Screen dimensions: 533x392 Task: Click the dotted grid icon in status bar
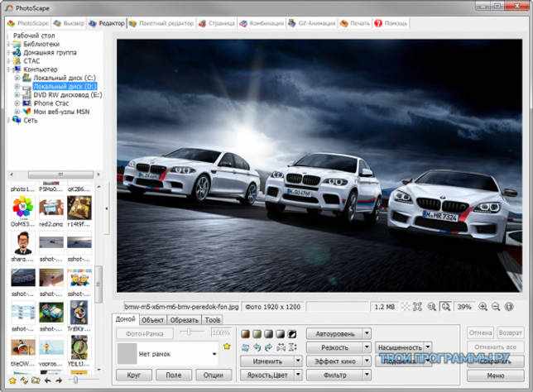click(406, 307)
